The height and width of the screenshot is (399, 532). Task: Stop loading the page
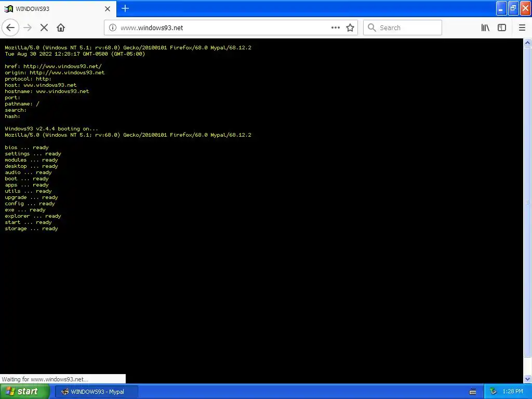[x=44, y=28]
